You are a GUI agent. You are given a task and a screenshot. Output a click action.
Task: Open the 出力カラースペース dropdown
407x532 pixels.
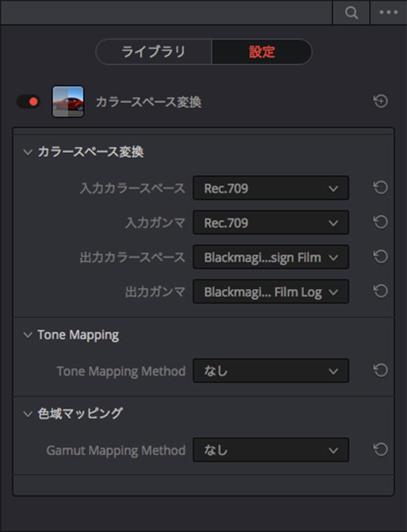click(x=270, y=257)
